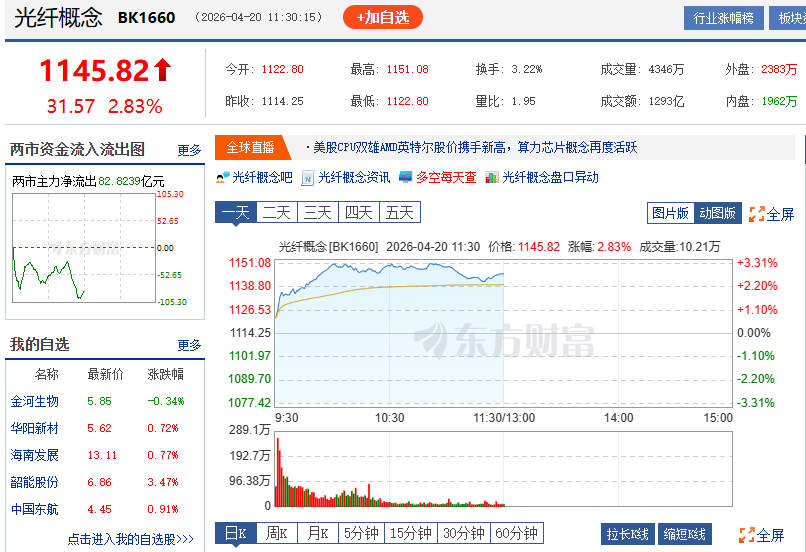806x552 pixels.
Task: Select the 30分钟 K-line tab
Action: click(x=464, y=533)
